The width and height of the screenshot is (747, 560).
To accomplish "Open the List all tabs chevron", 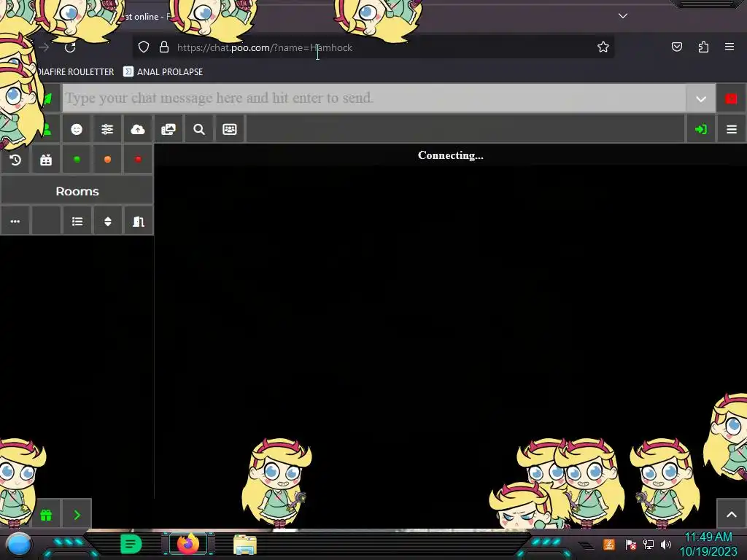I will pyautogui.click(x=623, y=16).
